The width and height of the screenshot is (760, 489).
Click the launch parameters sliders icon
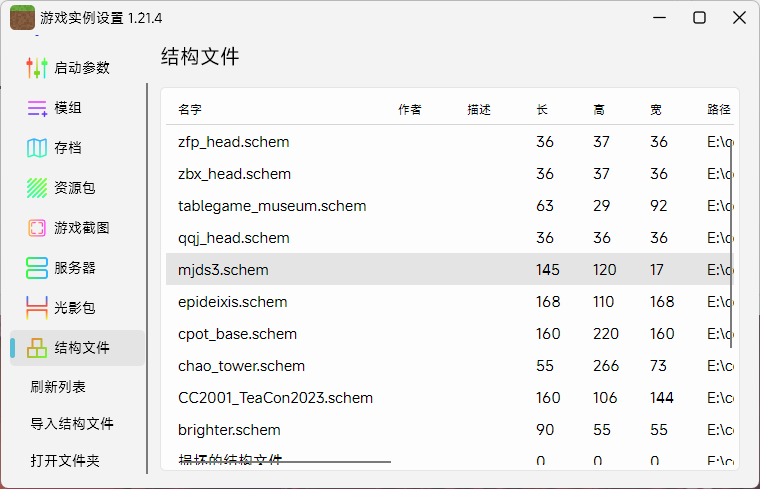pos(37,68)
